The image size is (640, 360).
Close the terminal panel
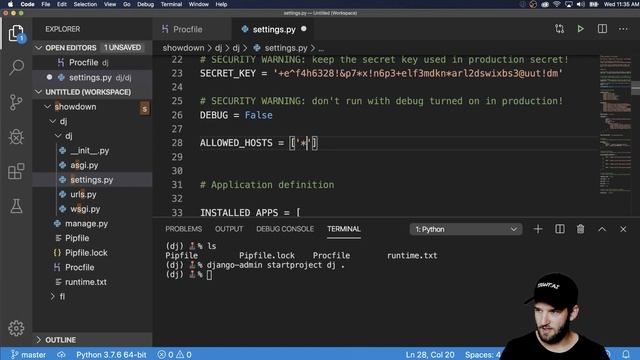[x=623, y=229]
